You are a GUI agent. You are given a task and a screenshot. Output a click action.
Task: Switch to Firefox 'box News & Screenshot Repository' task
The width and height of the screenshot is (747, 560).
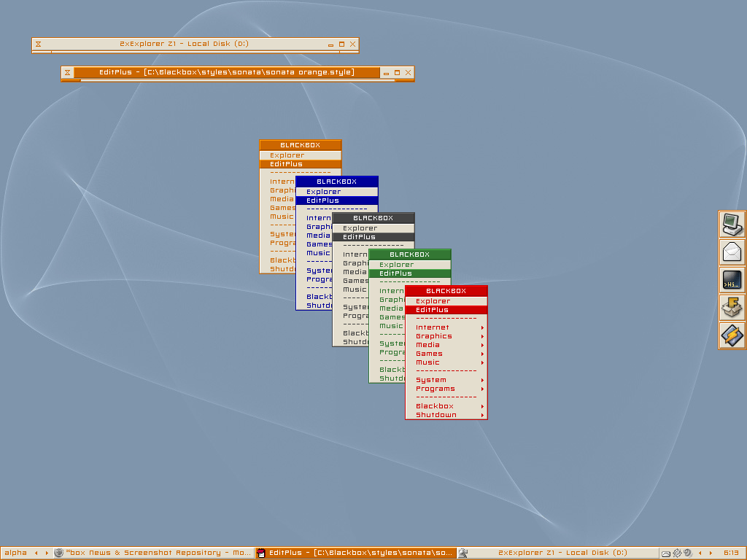tap(153, 553)
